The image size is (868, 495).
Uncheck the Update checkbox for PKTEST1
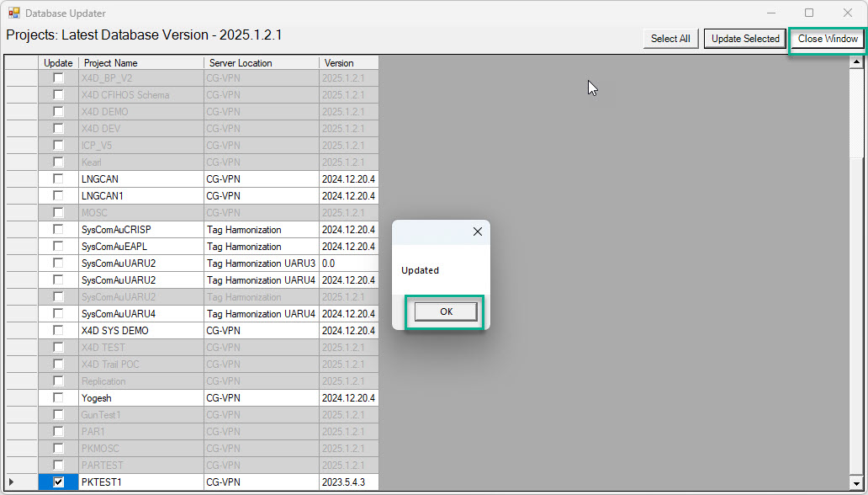[58, 482]
